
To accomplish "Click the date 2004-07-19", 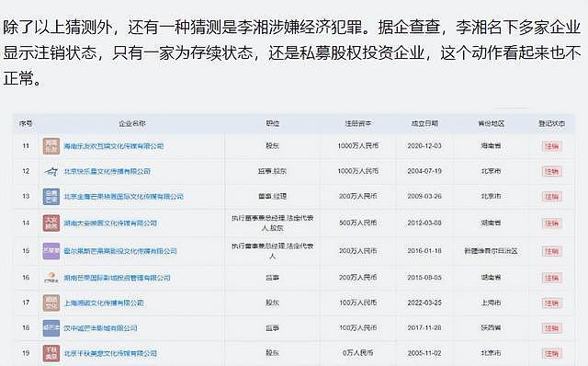I will click(424, 171).
